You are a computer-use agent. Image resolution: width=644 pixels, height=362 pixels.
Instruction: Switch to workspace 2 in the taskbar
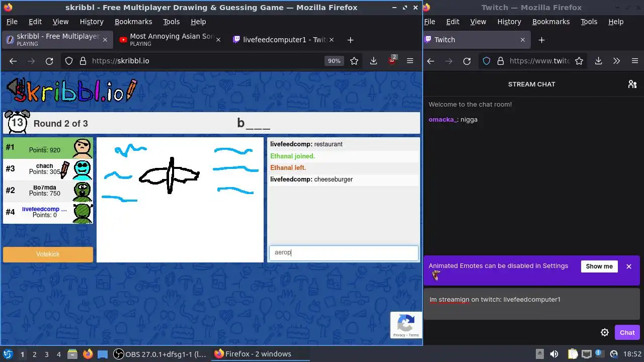click(x=34, y=354)
